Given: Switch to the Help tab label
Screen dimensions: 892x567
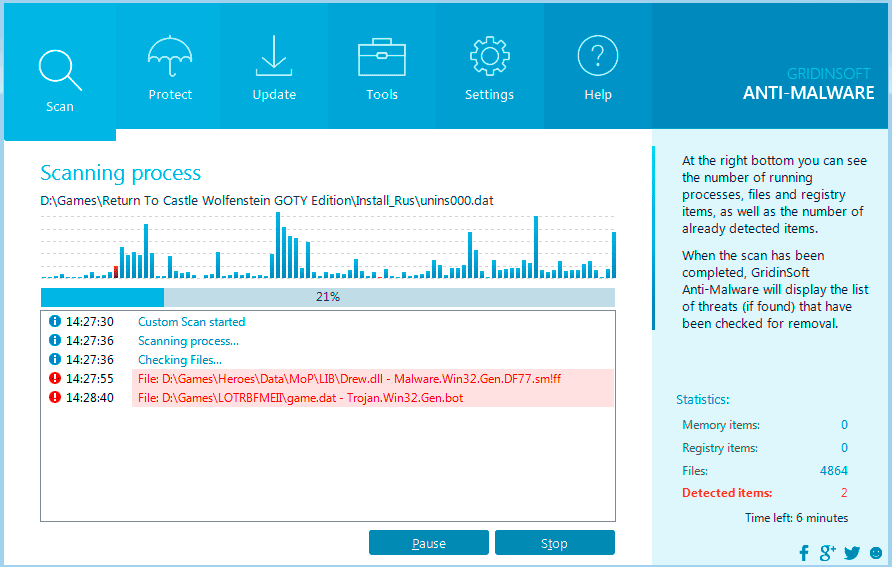Looking at the screenshot, I should point(598,94).
